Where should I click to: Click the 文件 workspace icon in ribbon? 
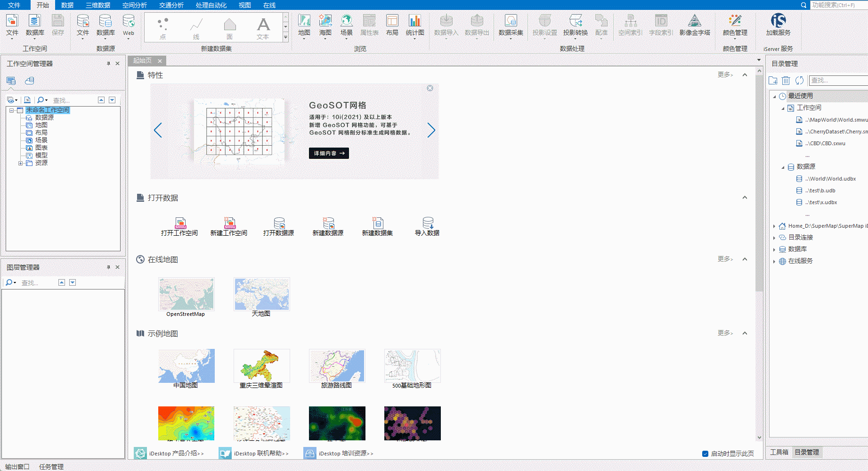click(12, 21)
